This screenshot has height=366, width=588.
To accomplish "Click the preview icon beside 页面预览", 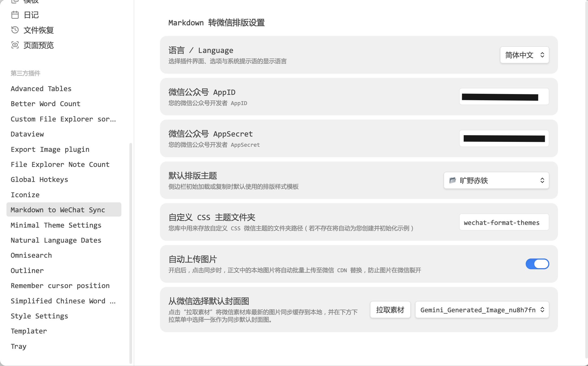I will [x=15, y=45].
